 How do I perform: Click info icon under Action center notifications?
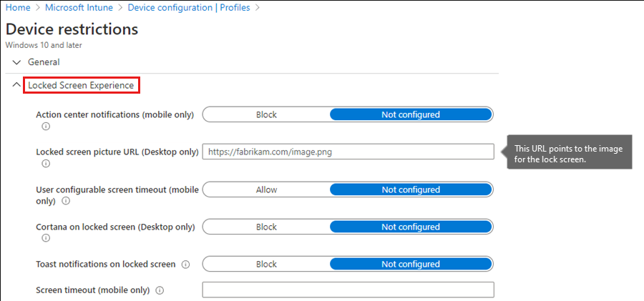coord(46,126)
